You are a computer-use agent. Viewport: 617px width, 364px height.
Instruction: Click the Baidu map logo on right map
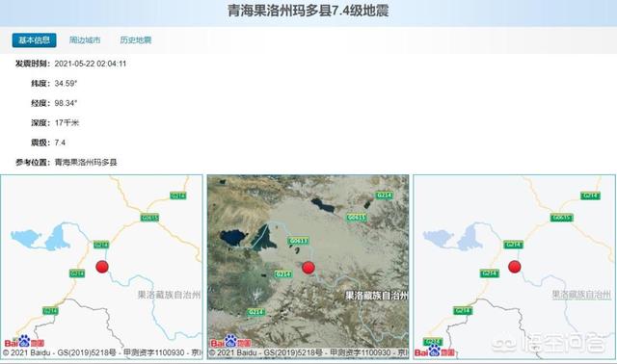point(435,351)
